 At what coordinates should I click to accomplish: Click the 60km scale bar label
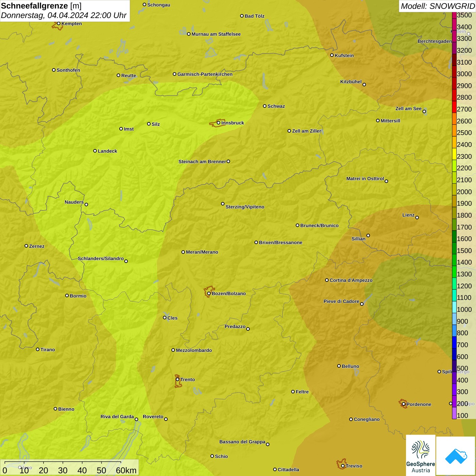[x=126, y=470]
